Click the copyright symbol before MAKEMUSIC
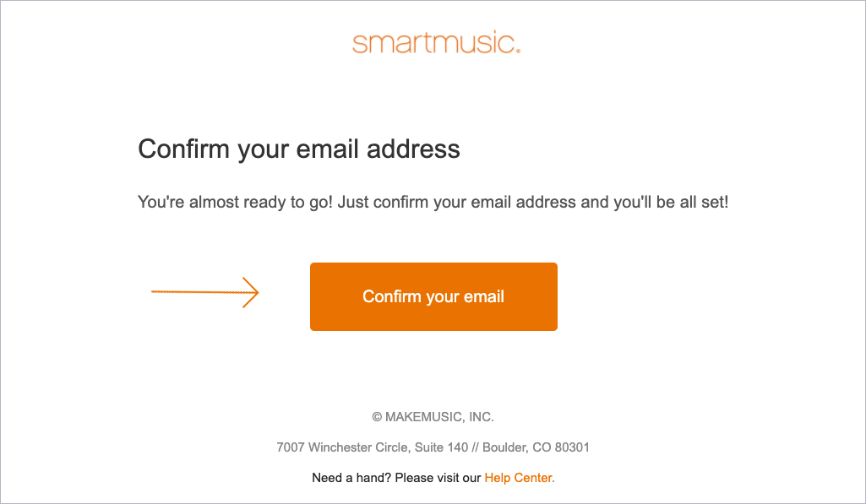Viewport: 866px width, 504px height. tap(377, 417)
